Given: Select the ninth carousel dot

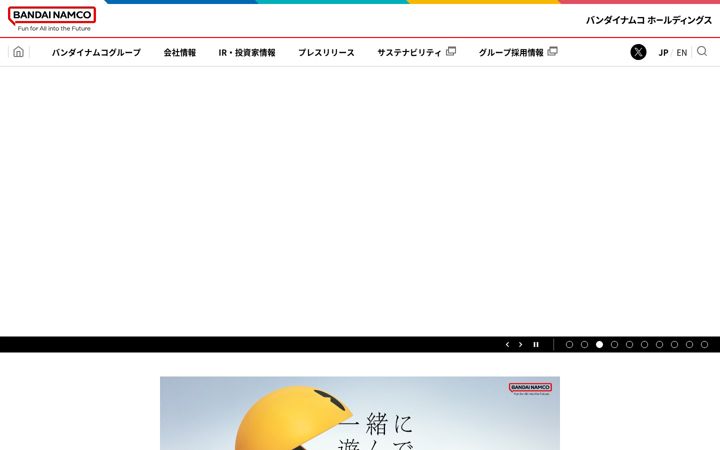Looking at the screenshot, I should [689, 344].
